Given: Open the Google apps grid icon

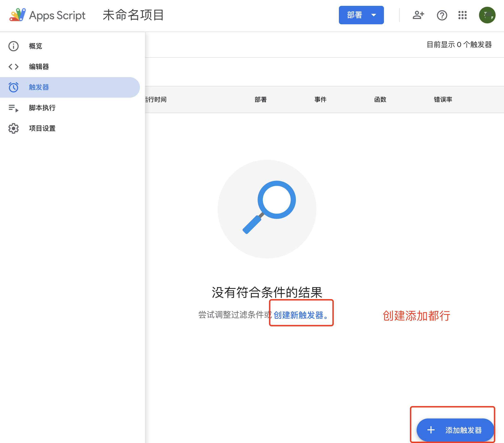Looking at the screenshot, I should (463, 15).
